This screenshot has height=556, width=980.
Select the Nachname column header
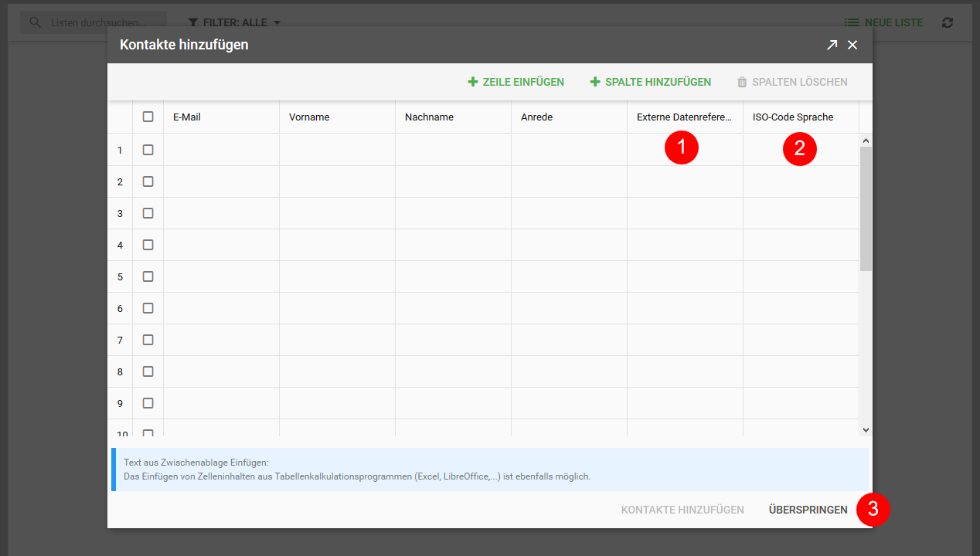(454, 117)
